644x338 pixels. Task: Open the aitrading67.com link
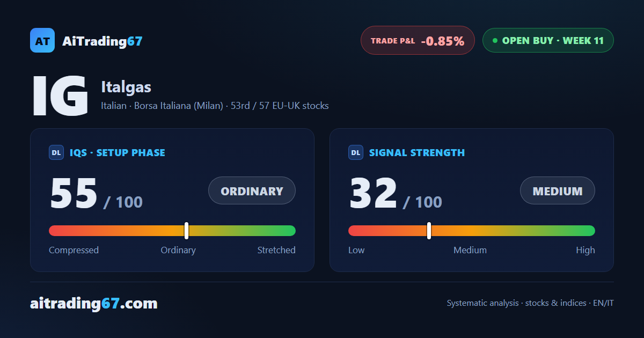point(94,304)
